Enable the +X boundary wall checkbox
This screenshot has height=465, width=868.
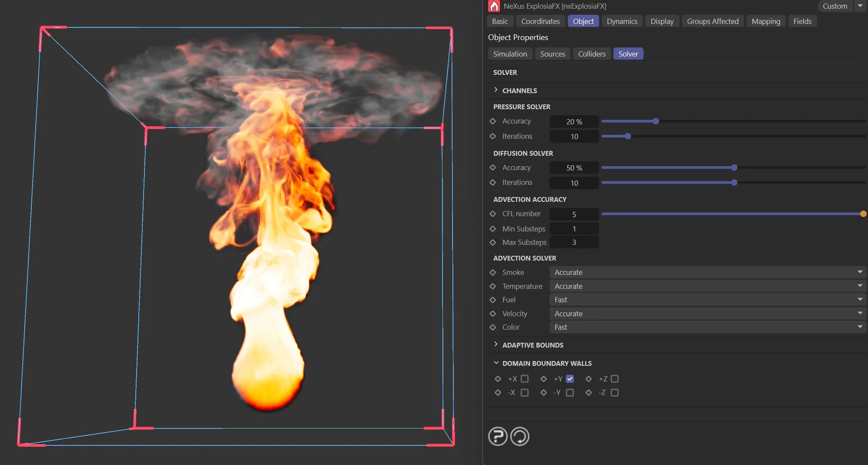(x=525, y=379)
